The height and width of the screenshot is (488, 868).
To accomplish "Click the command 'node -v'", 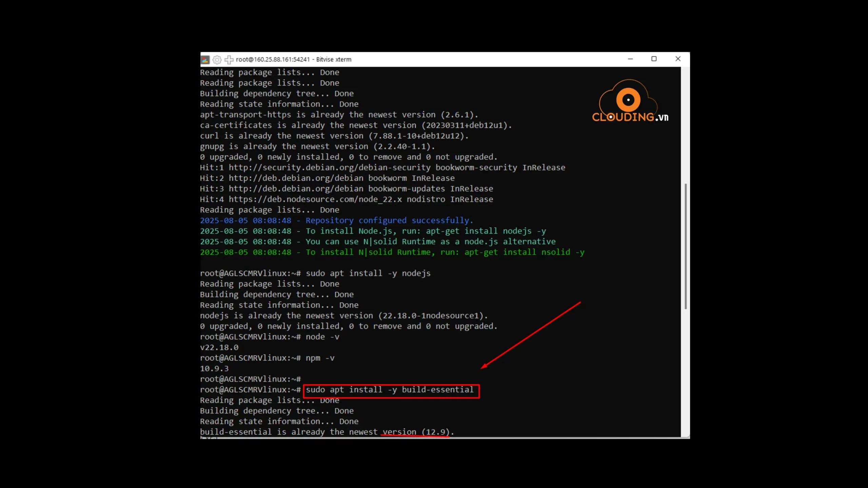I will coord(322,337).
